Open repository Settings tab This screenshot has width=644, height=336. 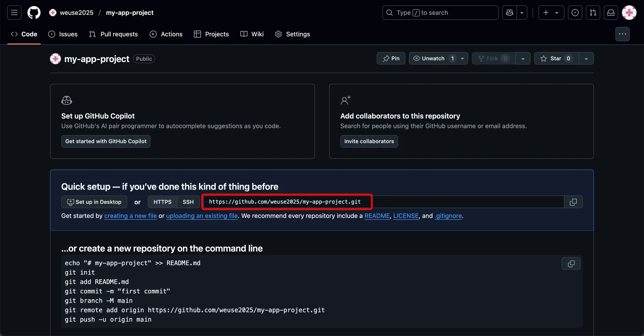(x=292, y=34)
